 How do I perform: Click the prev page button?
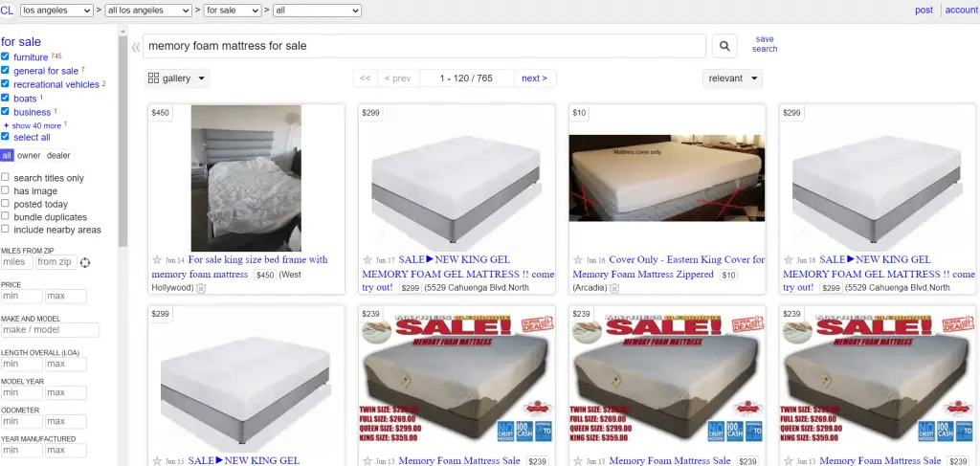pos(398,78)
